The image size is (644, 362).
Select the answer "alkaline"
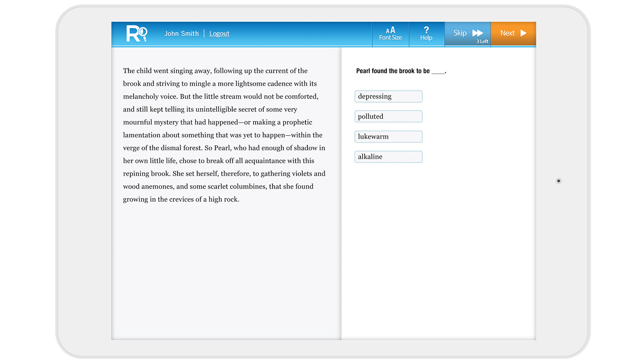point(388,156)
